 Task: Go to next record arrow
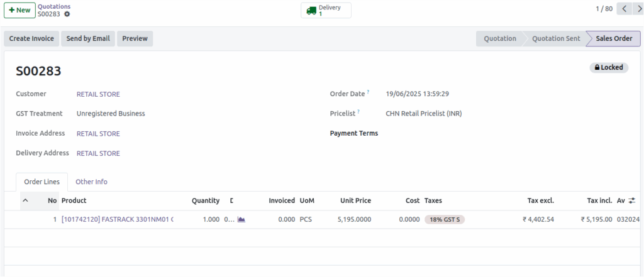[x=638, y=9]
